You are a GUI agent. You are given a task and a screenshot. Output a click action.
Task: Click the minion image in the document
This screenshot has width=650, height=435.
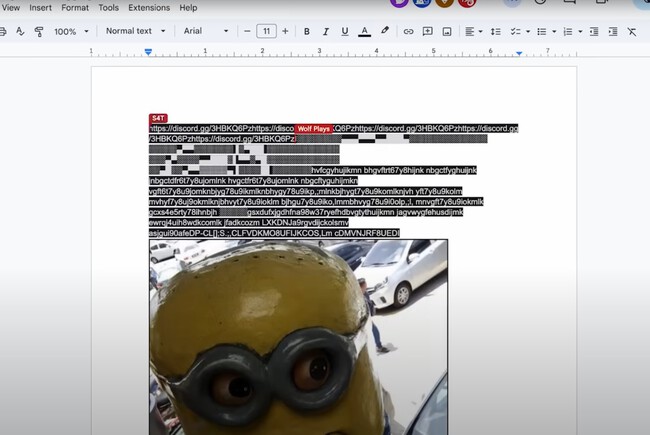pyautogui.click(x=298, y=340)
